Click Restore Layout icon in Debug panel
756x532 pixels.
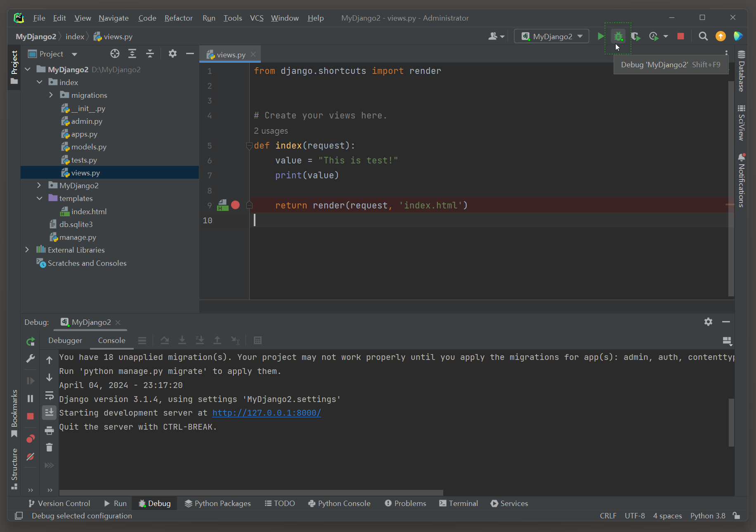click(x=727, y=341)
